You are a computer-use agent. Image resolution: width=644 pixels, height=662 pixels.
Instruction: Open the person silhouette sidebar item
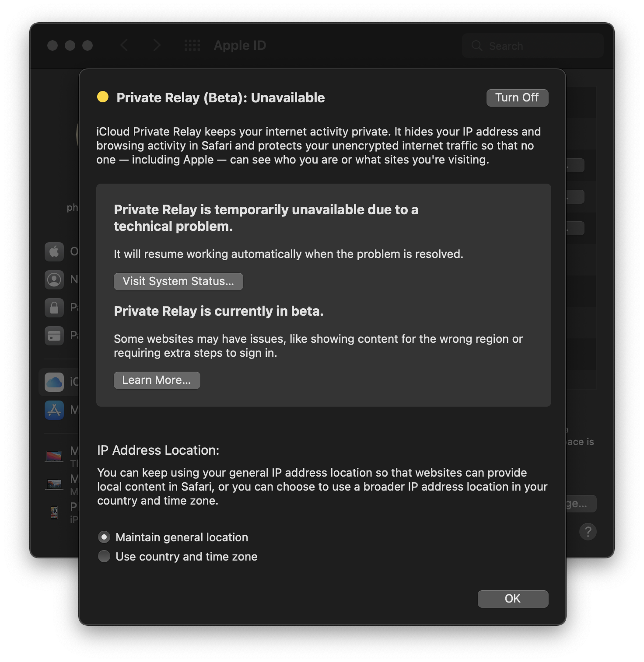[54, 279]
